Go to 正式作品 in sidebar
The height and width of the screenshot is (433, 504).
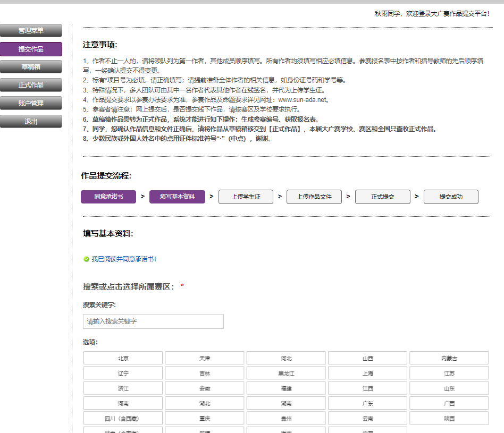(x=31, y=85)
